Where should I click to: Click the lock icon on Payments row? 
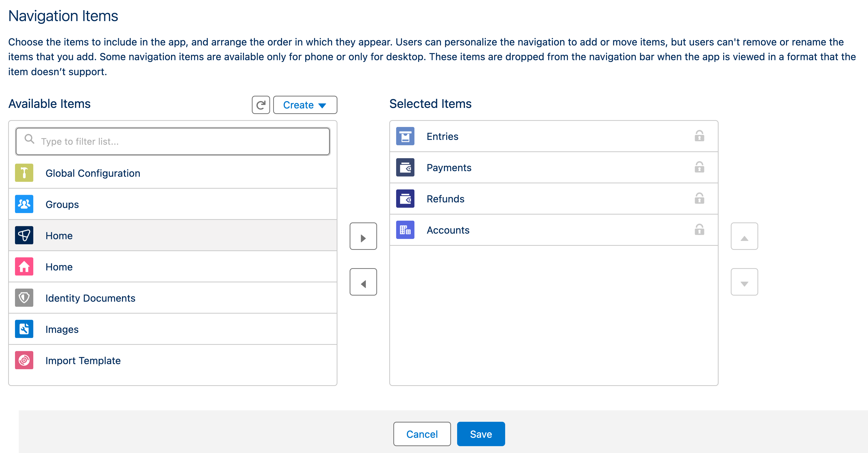click(x=699, y=167)
